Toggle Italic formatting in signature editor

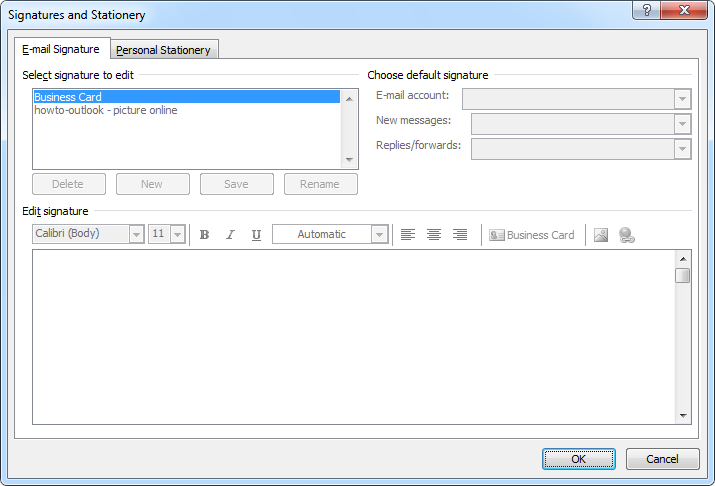230,234
